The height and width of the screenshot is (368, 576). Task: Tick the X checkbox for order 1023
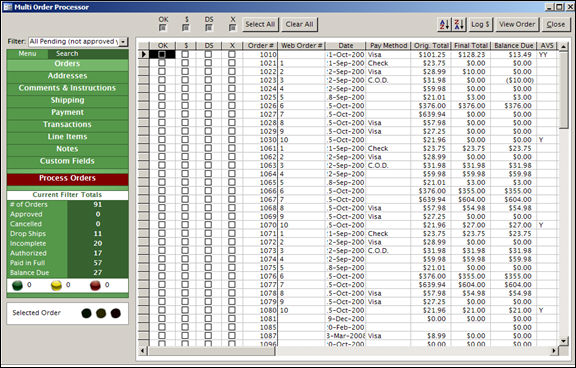pyautogui.click(x=232, y=80)
